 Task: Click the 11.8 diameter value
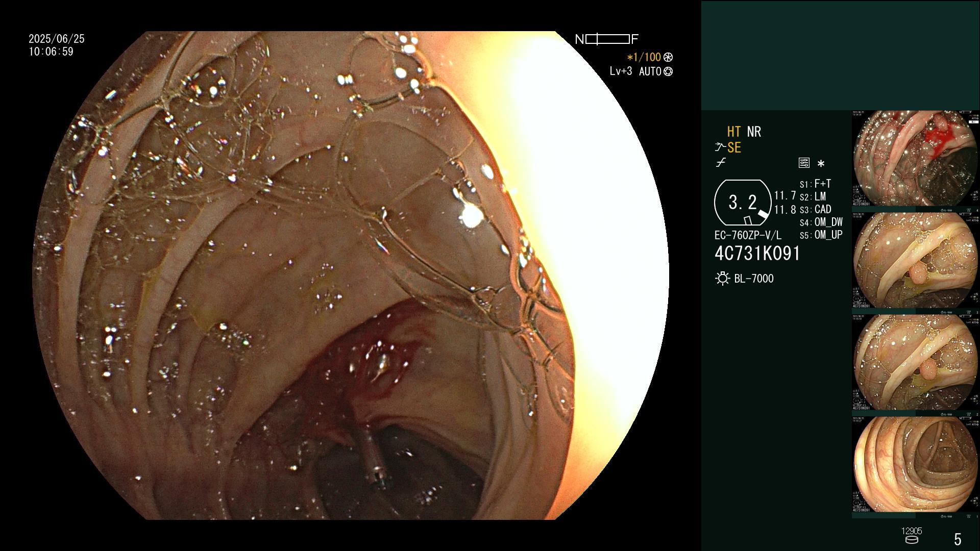point(785,210)
